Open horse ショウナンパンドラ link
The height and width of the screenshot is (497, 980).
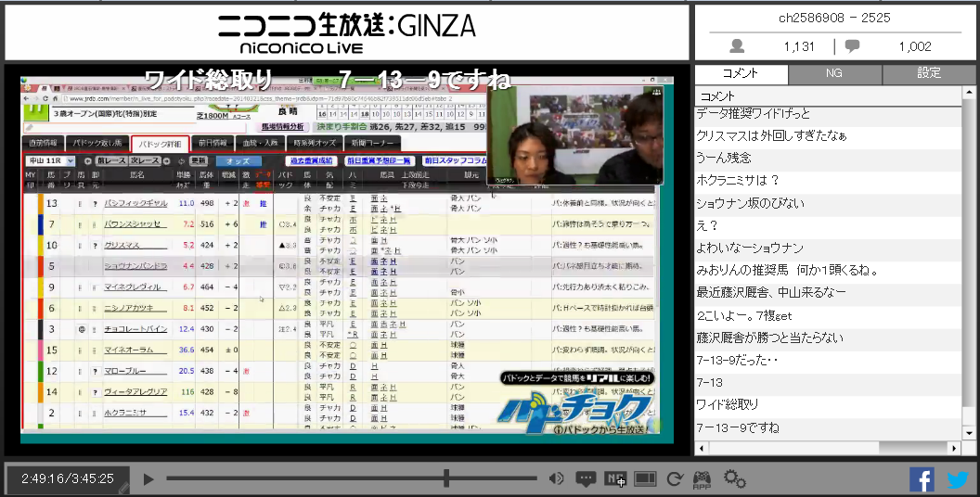click(135, 266)
